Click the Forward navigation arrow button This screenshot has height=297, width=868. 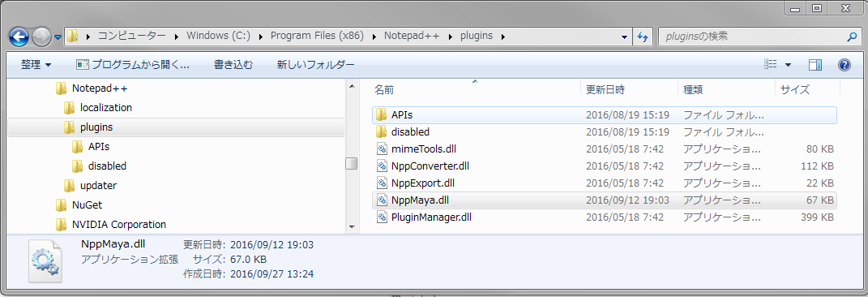(41, 37)
